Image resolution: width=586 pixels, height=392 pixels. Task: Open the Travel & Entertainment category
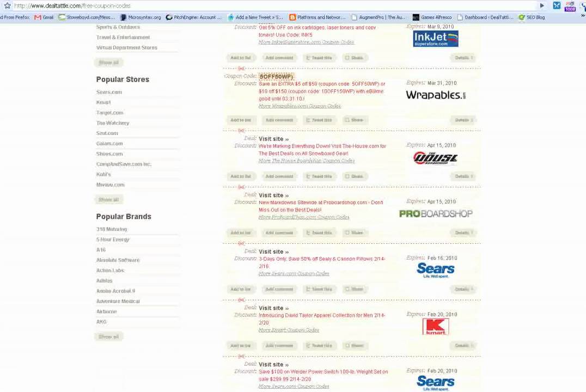[x=123, y=38]
